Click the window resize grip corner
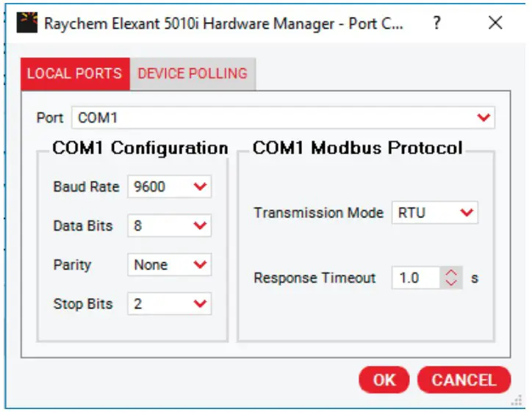 click(x=517, y=400)
